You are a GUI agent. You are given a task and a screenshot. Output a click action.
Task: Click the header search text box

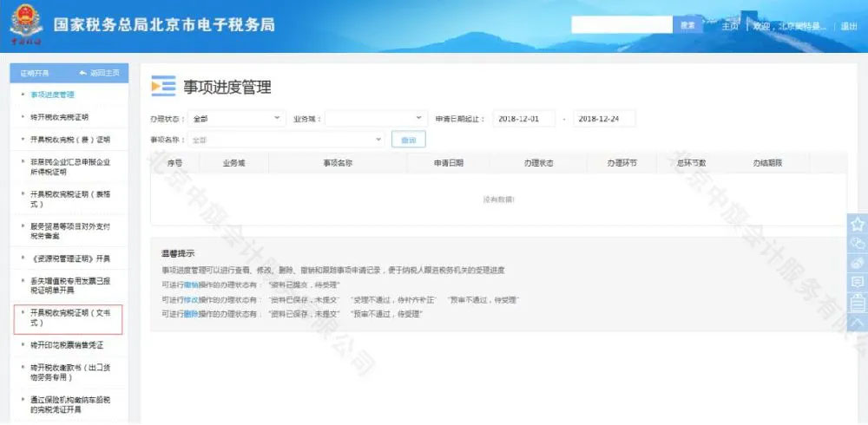[x=623, y=25]
